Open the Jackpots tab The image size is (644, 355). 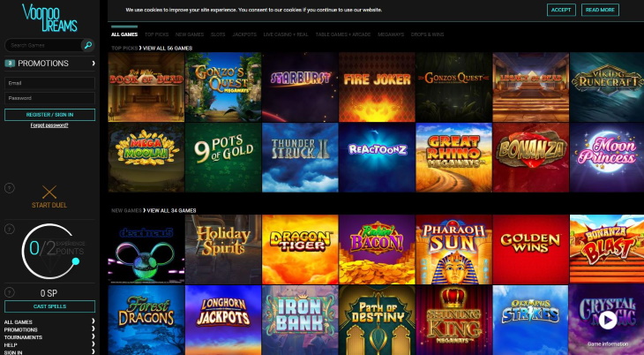tap(244, 34)
